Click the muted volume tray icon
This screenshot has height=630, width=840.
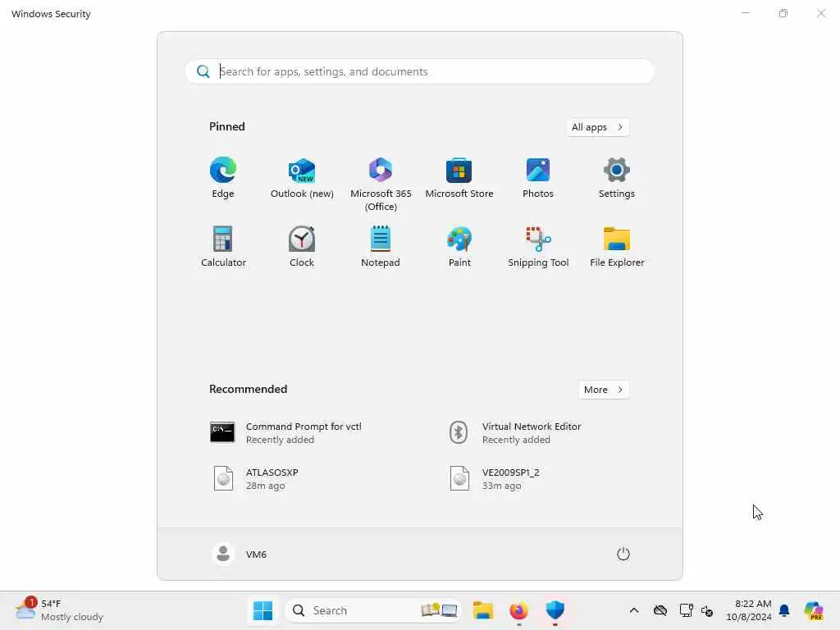707,610
